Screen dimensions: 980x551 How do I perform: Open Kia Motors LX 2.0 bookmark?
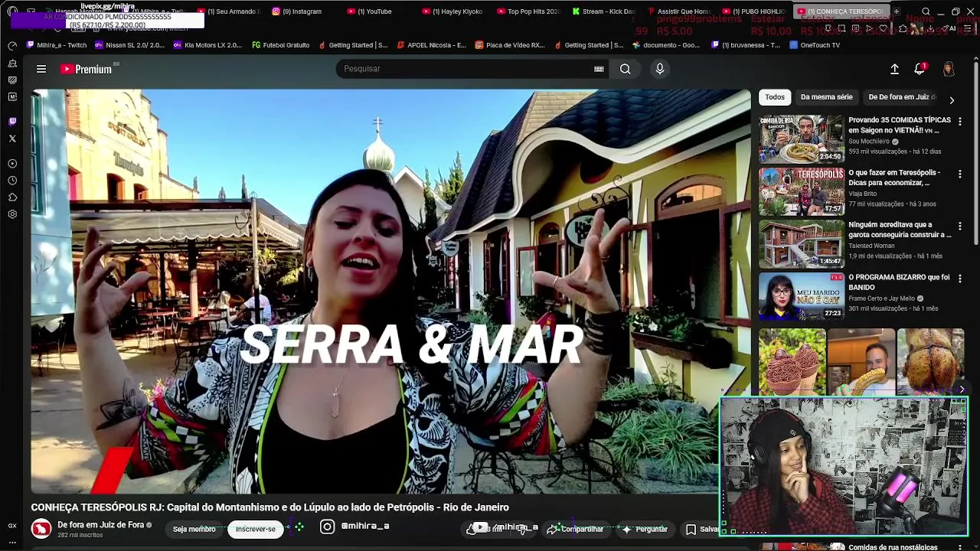click(x=207, y=45)
